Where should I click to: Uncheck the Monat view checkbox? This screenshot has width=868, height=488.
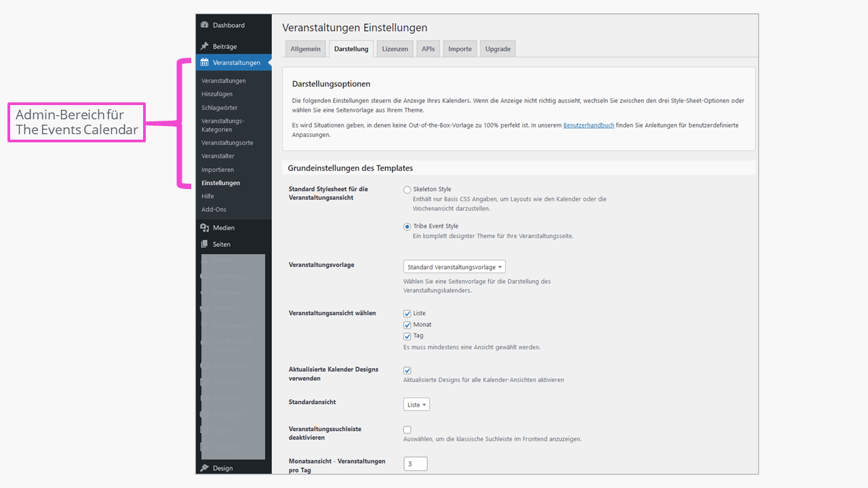[408, 325]
